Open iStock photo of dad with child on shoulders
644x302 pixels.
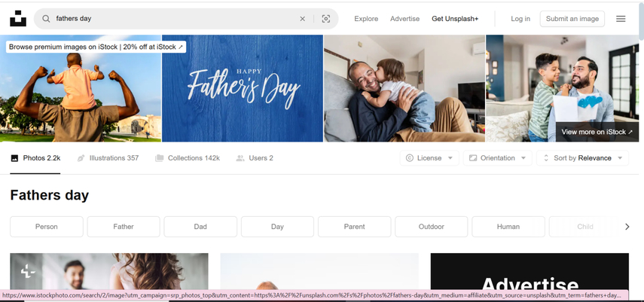(x=81, y=88)
